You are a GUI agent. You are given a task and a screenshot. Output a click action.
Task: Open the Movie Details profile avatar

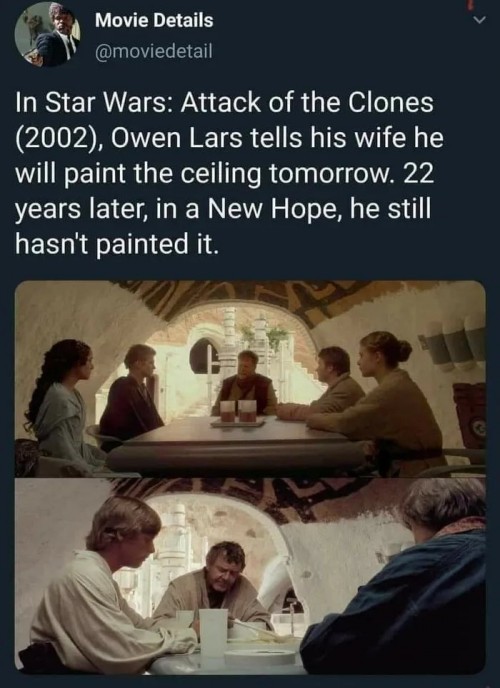coord(47,34)
